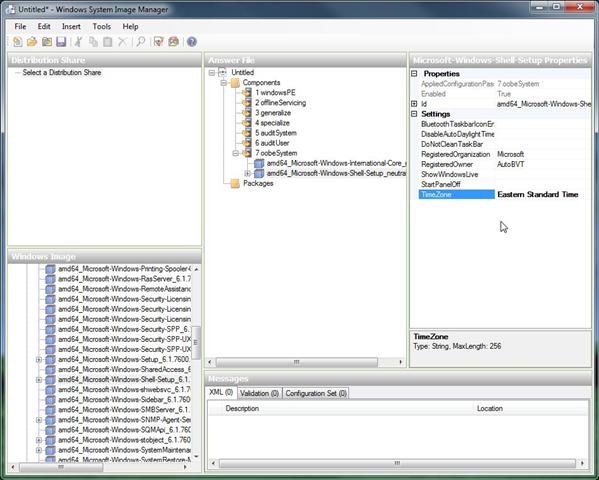Collapse the Components node in Answer File
599x480 pixels.
(x=224, y=83)
